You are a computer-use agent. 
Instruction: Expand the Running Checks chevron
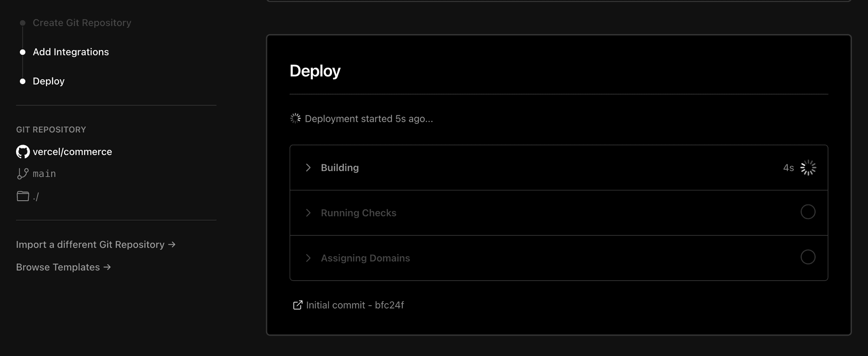coord(308,213)
